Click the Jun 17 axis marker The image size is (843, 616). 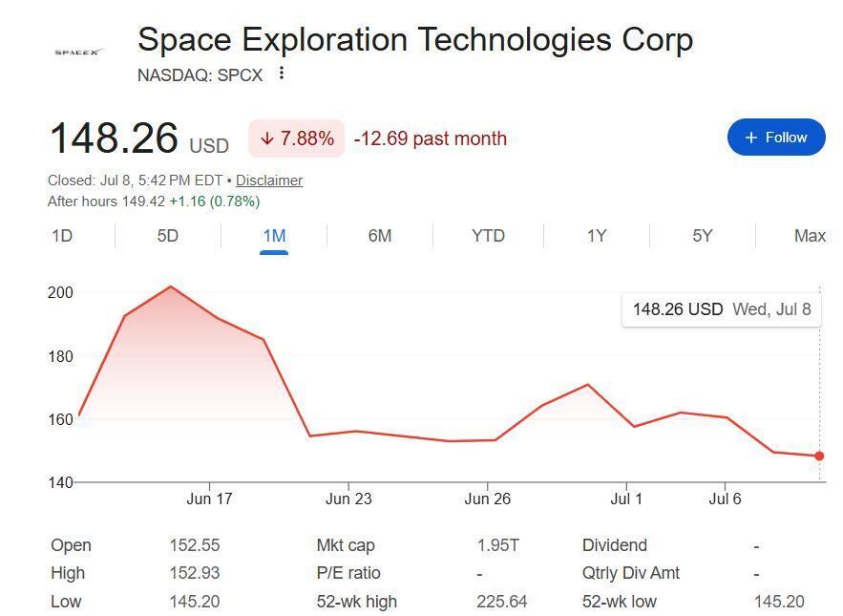[x=209, y=499]
